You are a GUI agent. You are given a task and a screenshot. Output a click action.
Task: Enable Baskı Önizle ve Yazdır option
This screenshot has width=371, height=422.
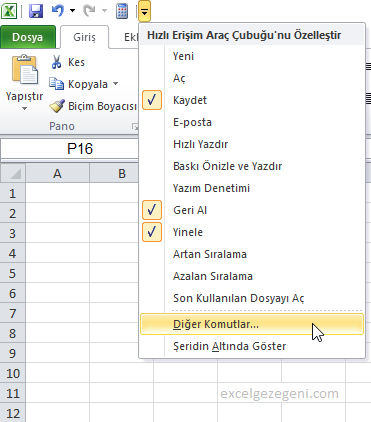point(252,166)
